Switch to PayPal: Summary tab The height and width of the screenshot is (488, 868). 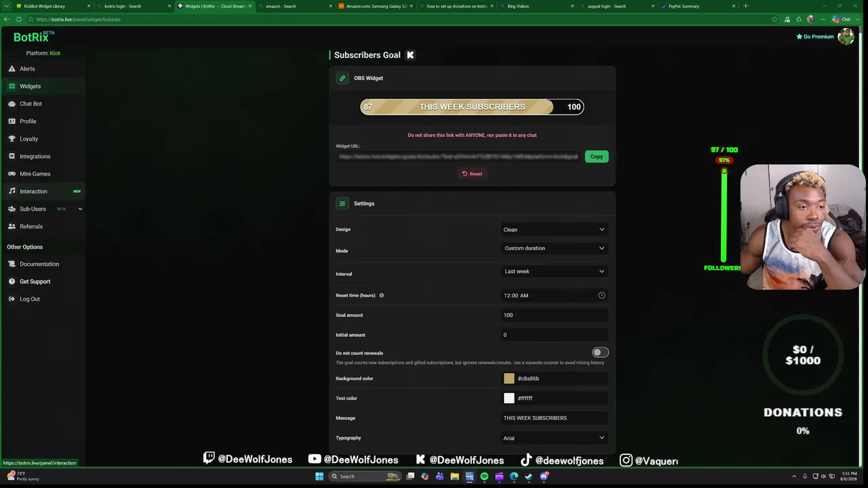click(700, 6)
